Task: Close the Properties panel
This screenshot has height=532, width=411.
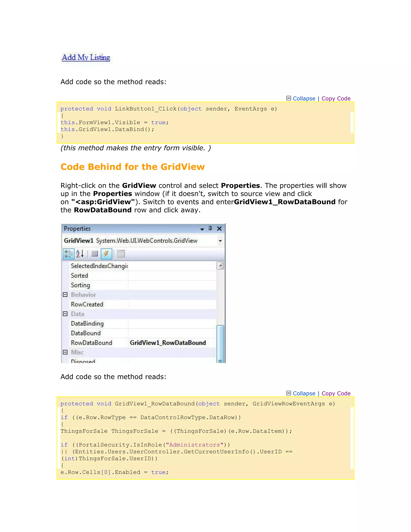Action: [219, 228]
